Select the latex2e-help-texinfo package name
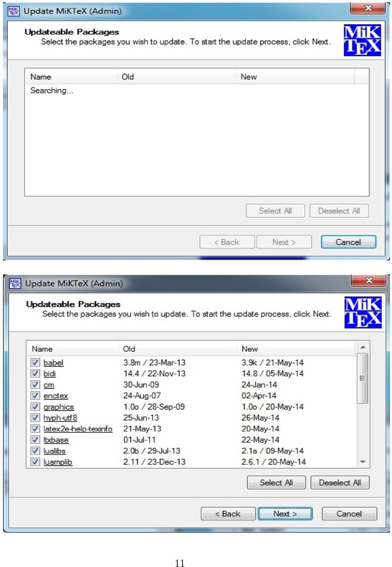392x567 pixels. pyautogui.click(x=78, y=429)
